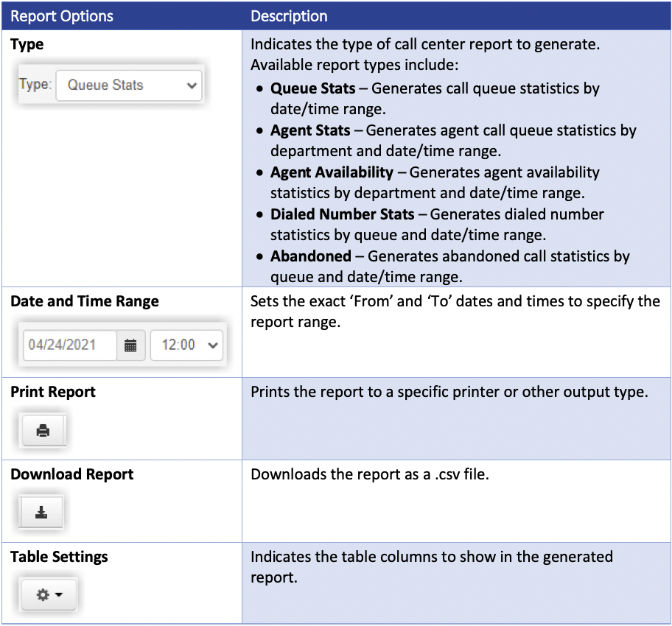Select the bold Agent Availability bullet text
This screenshot has width=672, height=626.
point(332,172)
